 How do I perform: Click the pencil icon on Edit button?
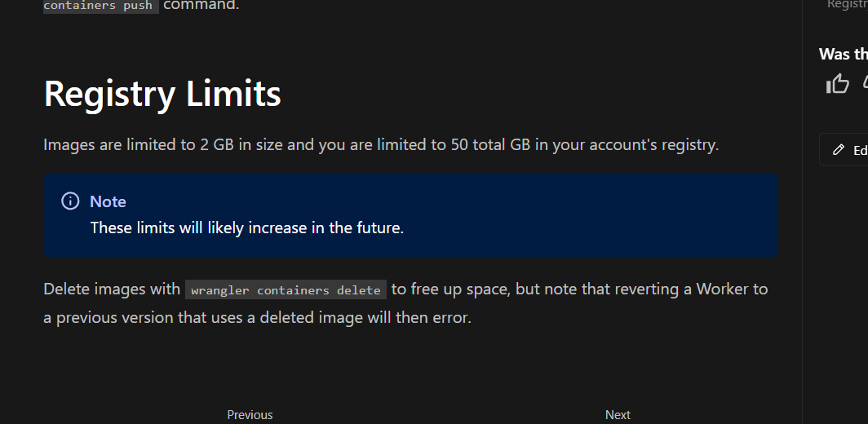(x=838, y=150)
